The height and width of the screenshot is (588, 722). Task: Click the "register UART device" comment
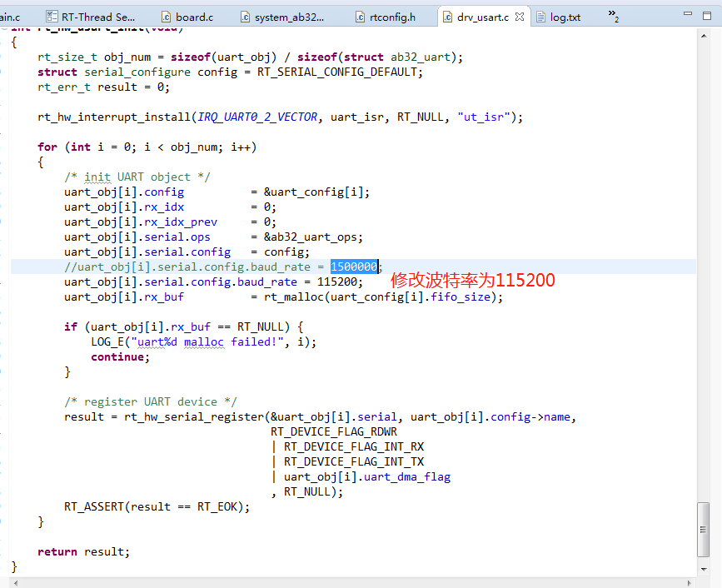(151, 402)
